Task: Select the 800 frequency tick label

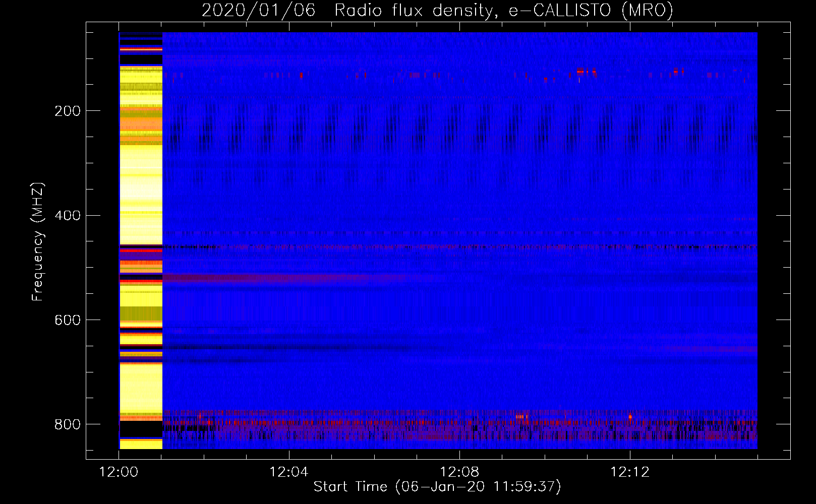Action: tap(68, 424)
